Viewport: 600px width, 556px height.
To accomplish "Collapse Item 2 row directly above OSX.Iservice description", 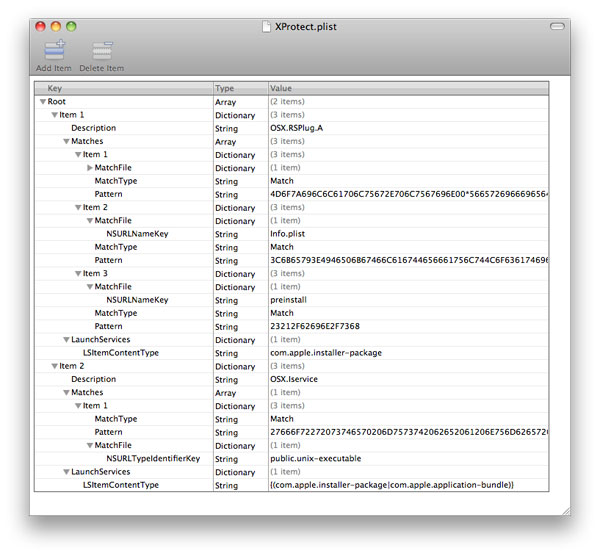I will coord(55,366).
